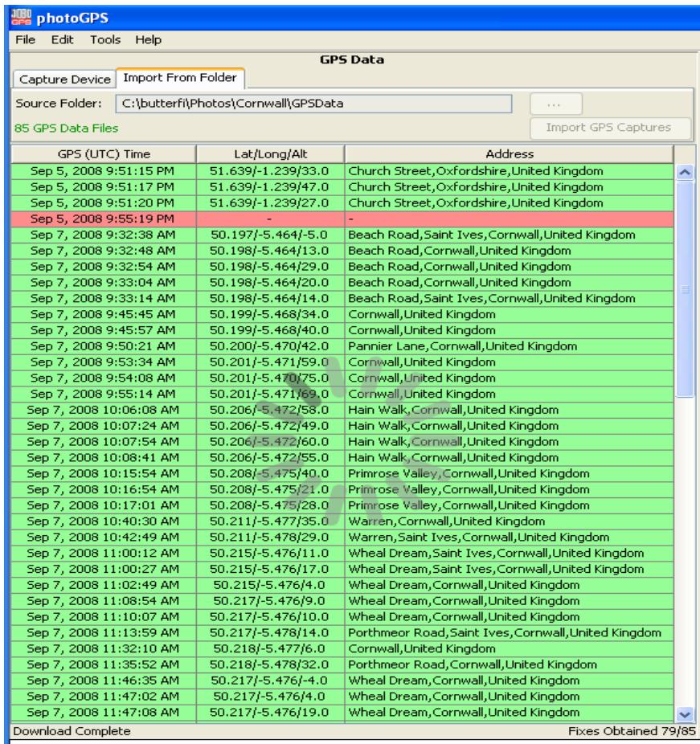Click the 85 GPS Data Files label

(67, 128)
